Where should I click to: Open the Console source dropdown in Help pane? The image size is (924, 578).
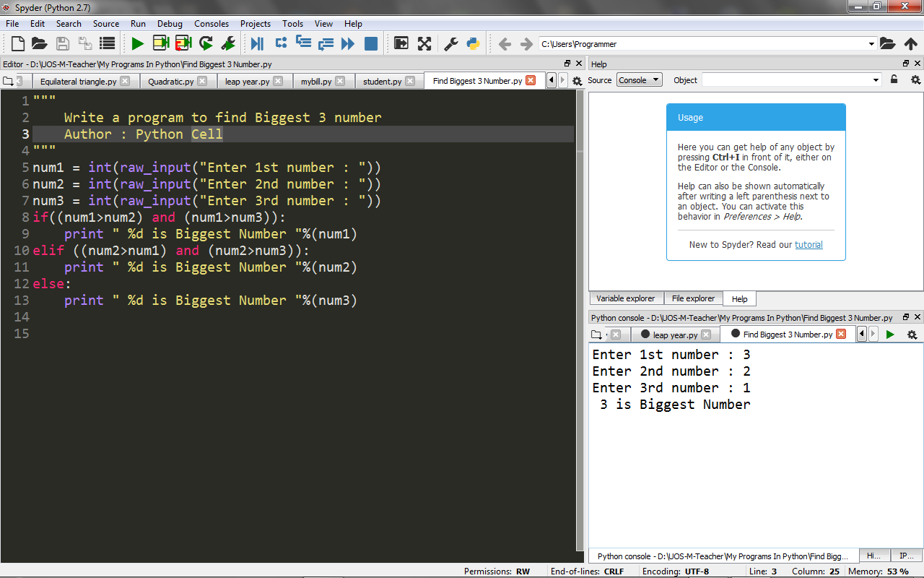point(639,80)
